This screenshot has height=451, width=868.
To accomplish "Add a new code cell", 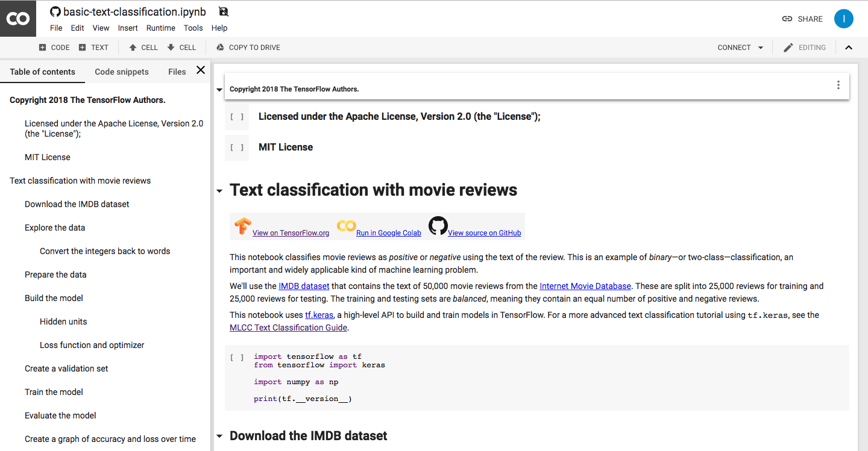I will 54,48.
